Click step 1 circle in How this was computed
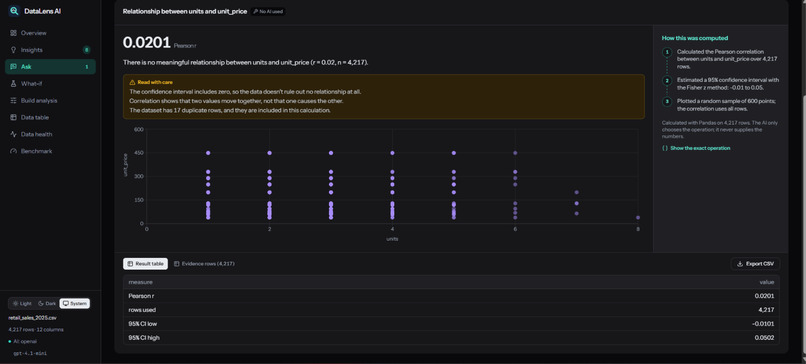 coord(667,52)
